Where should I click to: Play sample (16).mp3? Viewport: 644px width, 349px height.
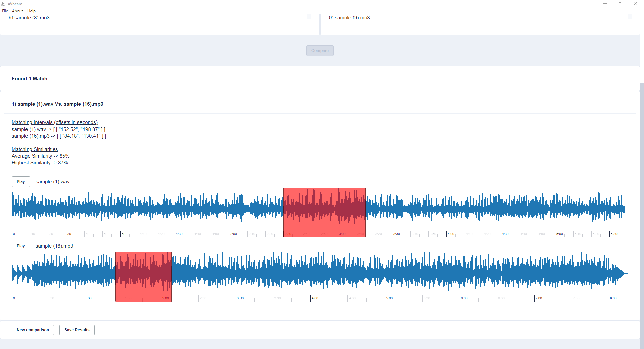tap(21, 246)
